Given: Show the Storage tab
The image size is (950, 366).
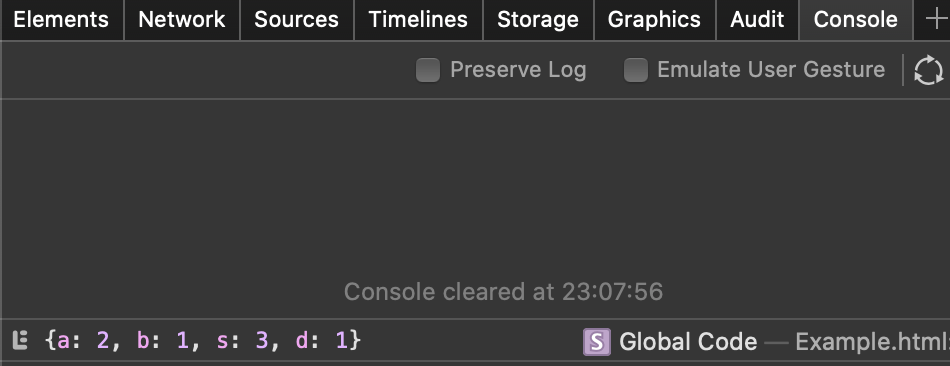Looking at the screenshot, I should coord(538,20).
